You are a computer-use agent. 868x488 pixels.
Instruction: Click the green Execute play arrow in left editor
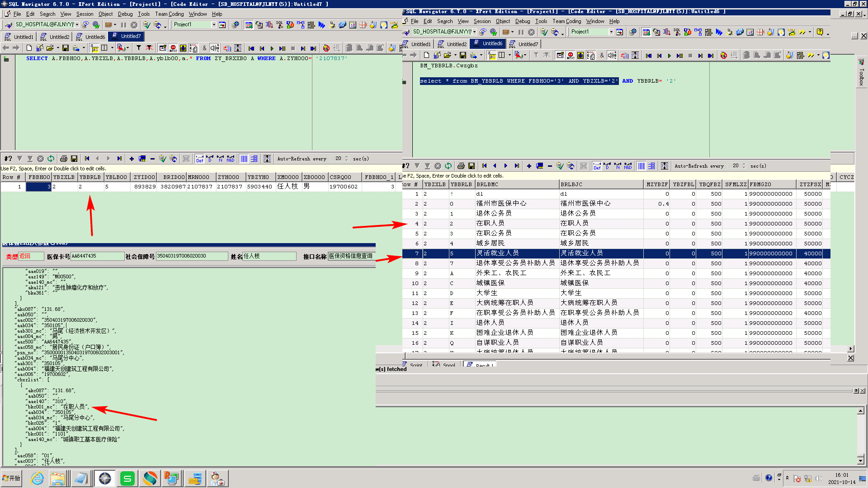(x=272, y=48)
